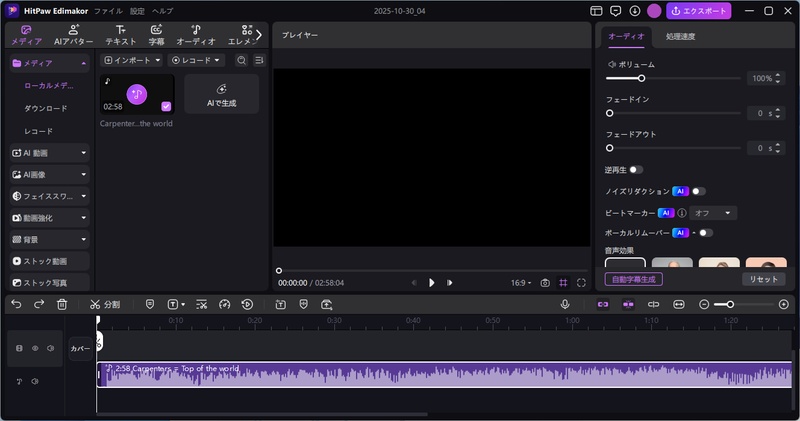This screenshot has height=421, width=800.
Task: Redo the last undone action
Action: click(x=39, y=304)
